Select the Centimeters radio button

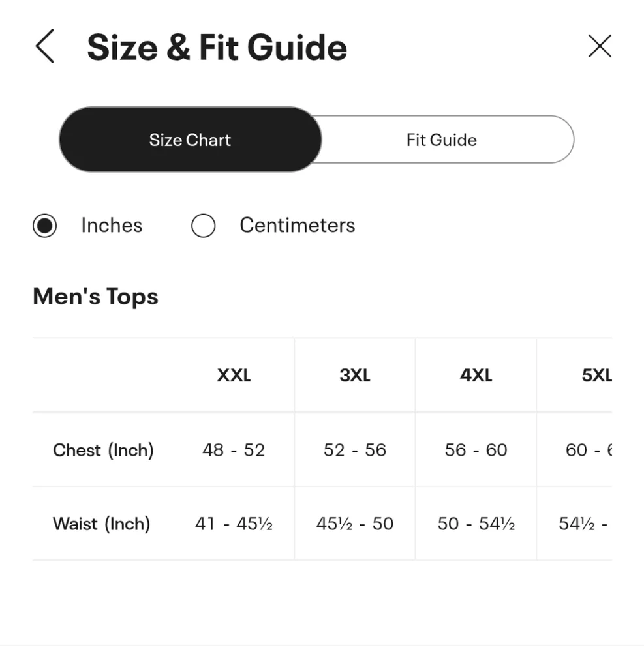204,226
